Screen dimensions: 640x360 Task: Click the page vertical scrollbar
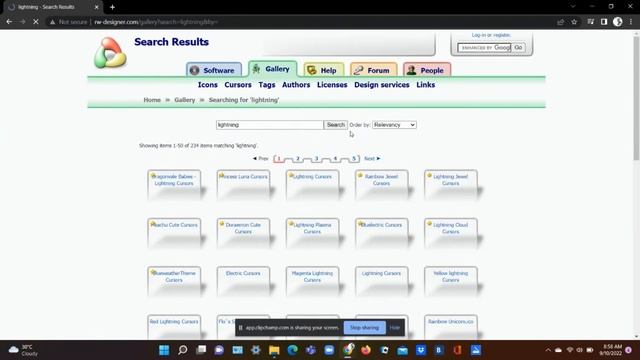click(x=636, y=98)
